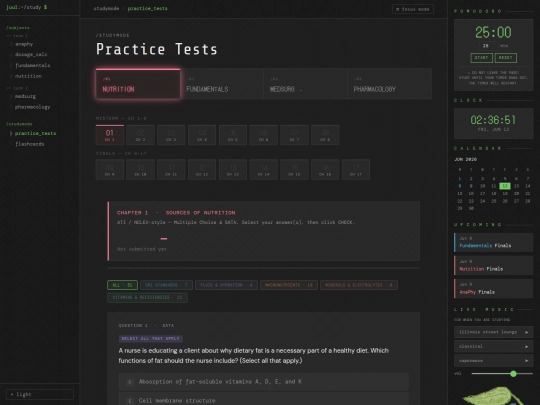The height and width of the screenshot is (405, 540).
Task: Start the Pomodoro timer
Action: click(481, 58)
